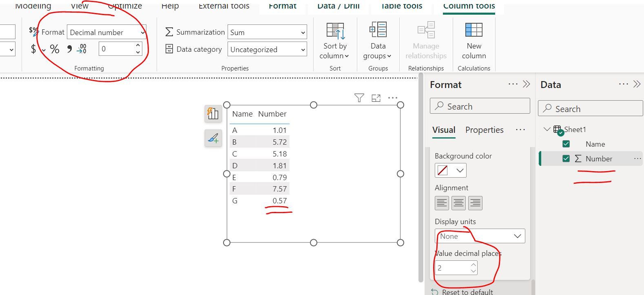Viewport: 644px width, 295px height.
Task: Click the Format pane search box
Action: [x=480, y=106]
